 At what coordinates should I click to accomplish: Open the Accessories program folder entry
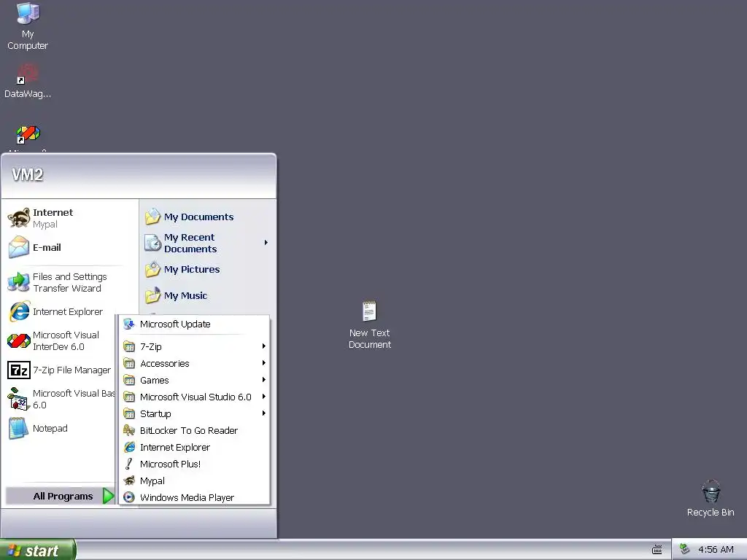click(194, 363)
